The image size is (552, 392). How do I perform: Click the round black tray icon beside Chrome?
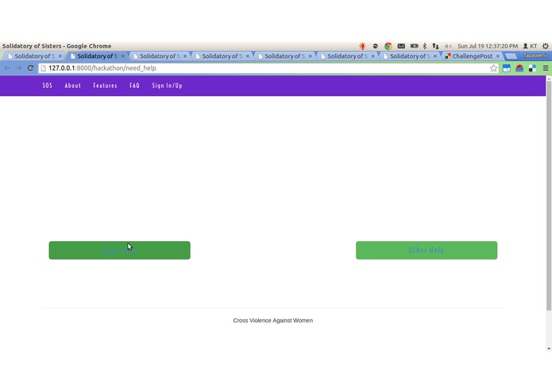click(x=375, y=46)
